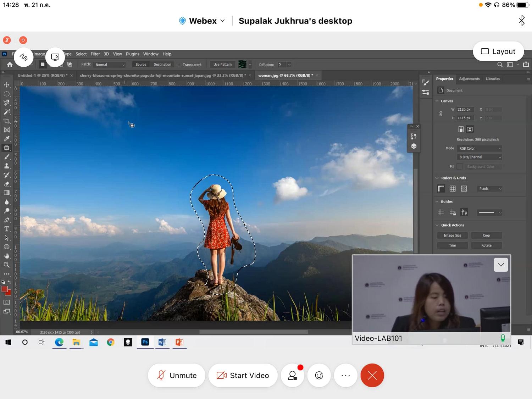Screen dimensions: 532x399
Task: Open the 8 Bits/Channel dropdown
Action: pos(480,157)
